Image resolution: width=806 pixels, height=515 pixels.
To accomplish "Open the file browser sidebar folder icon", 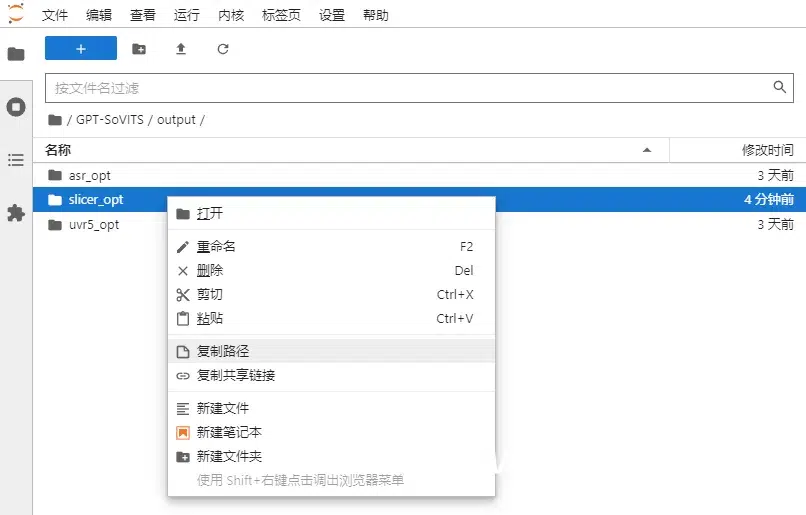I will click(x=16, y=53).
